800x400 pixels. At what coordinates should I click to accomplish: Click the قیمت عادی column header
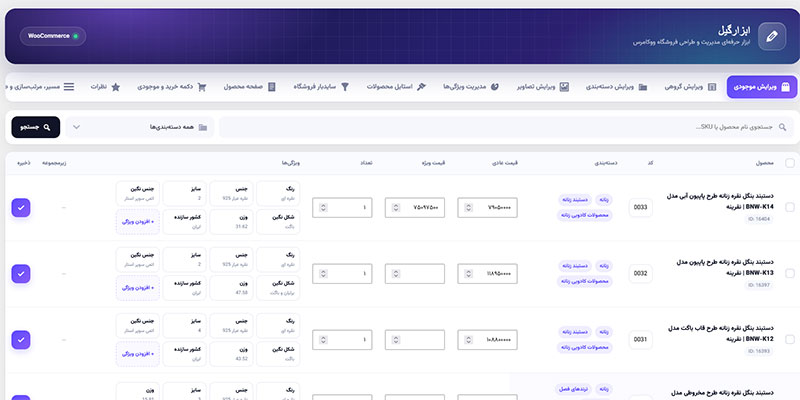pos(505,163)
